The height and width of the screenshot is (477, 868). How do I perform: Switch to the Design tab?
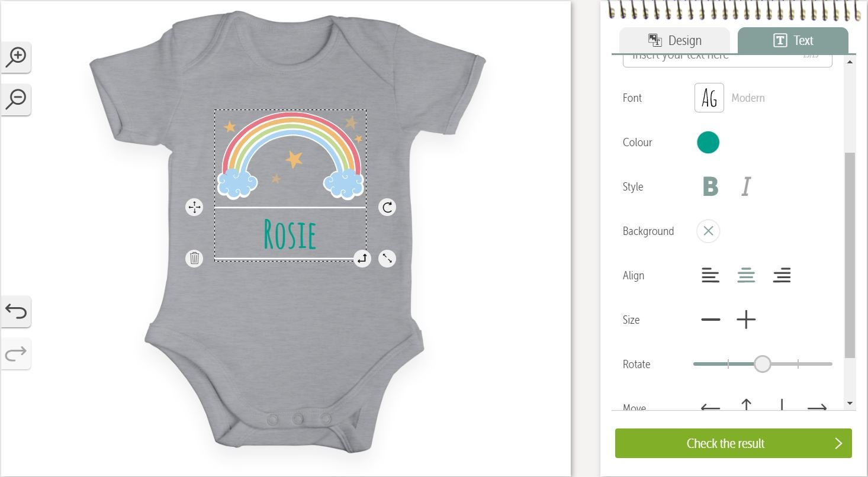tap(674, 40)
